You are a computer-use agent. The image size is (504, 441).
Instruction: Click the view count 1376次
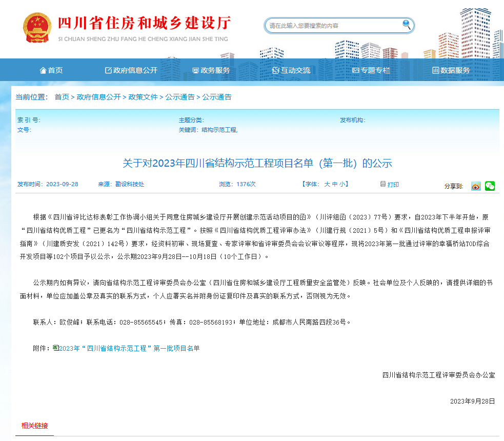tap(246, 184)
